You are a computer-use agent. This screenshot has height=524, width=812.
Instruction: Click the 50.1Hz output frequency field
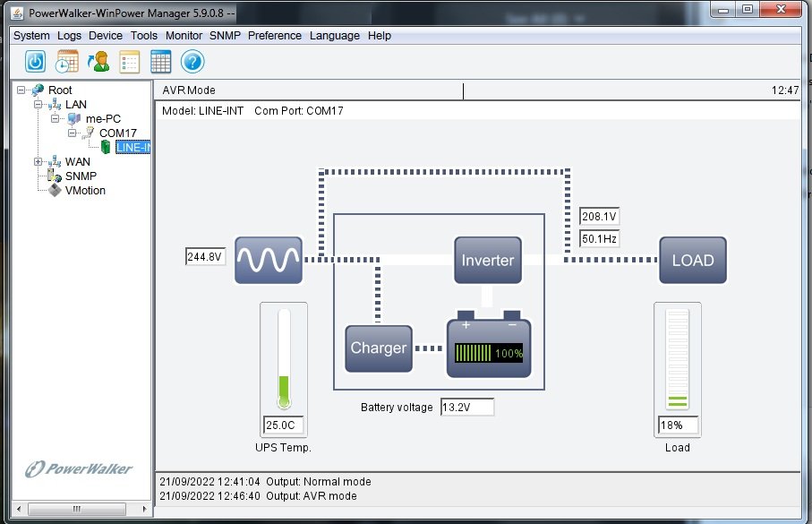pos(599,238)
